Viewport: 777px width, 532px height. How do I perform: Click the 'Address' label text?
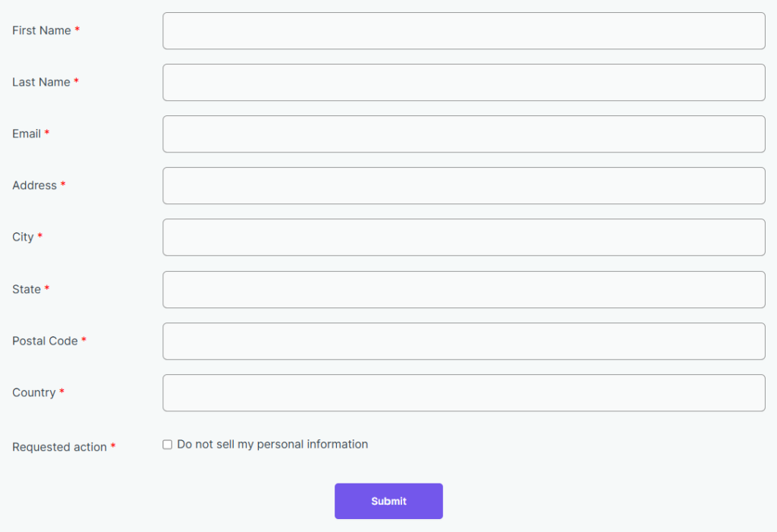(34, 185)
